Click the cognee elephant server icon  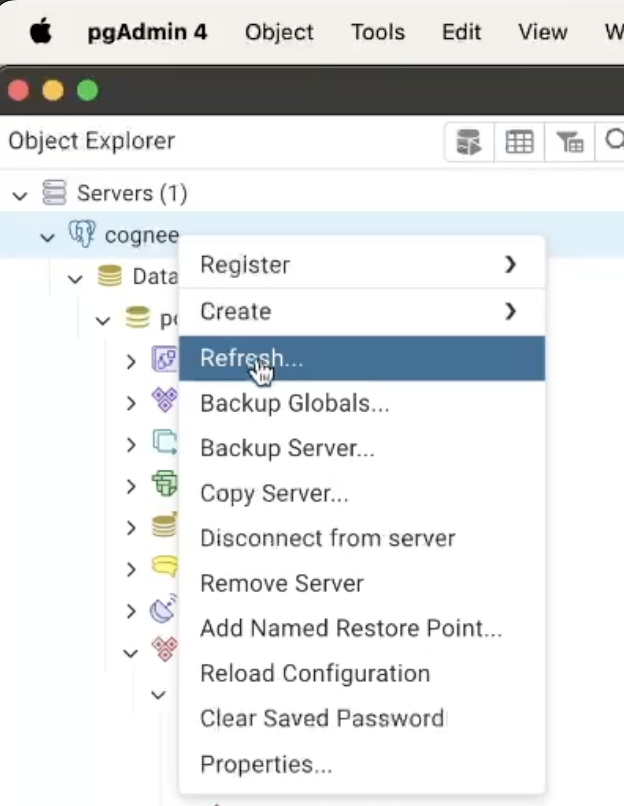pyautogui.click(x=82, y=234)
